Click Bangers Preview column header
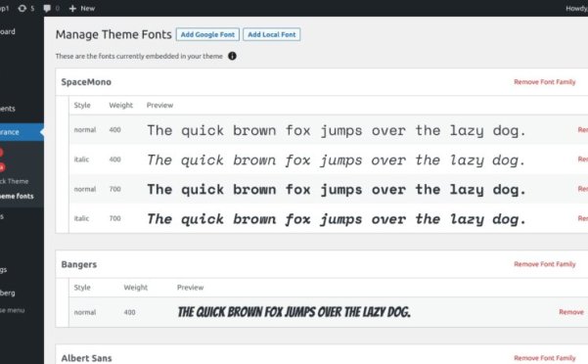The height and width of the screenshot is (364, 588). click(190, 288)
